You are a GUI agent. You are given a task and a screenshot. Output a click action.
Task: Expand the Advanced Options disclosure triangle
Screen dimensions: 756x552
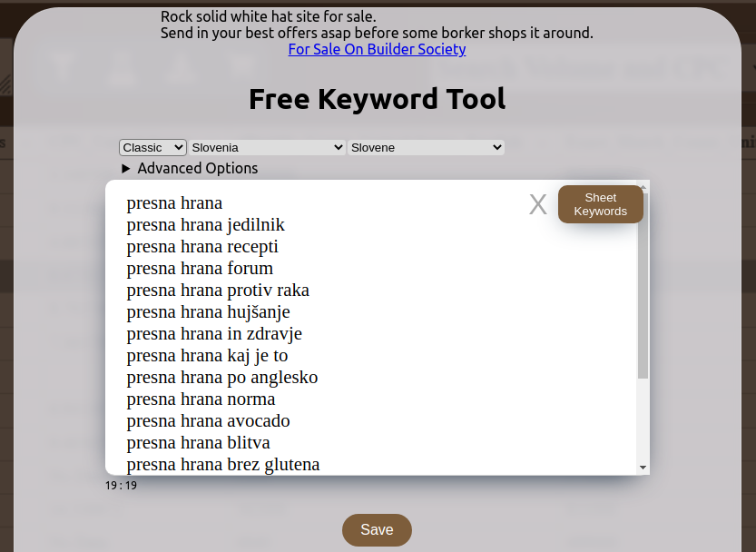pyautogui.click(x=126, y=169)
